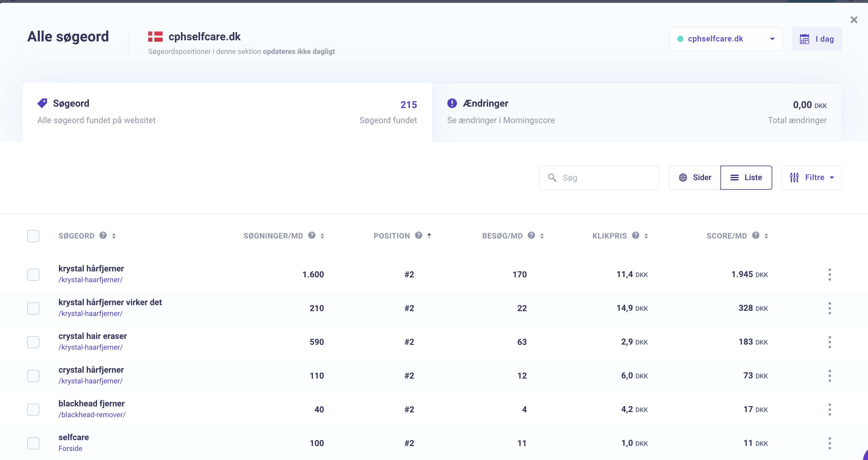Tick the select-all checkbox in header
Screen dimensions: 868x460
[x=33, y=236]
